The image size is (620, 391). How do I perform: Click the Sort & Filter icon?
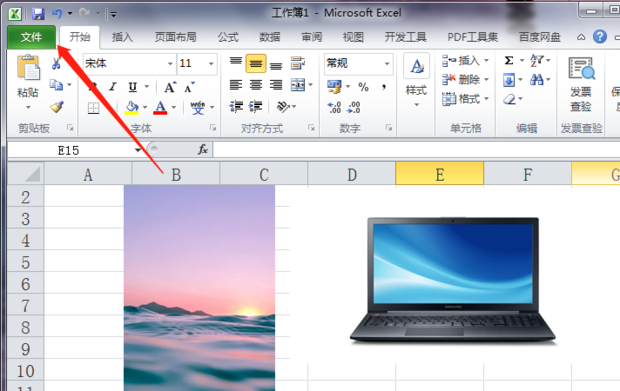point(537,60)
